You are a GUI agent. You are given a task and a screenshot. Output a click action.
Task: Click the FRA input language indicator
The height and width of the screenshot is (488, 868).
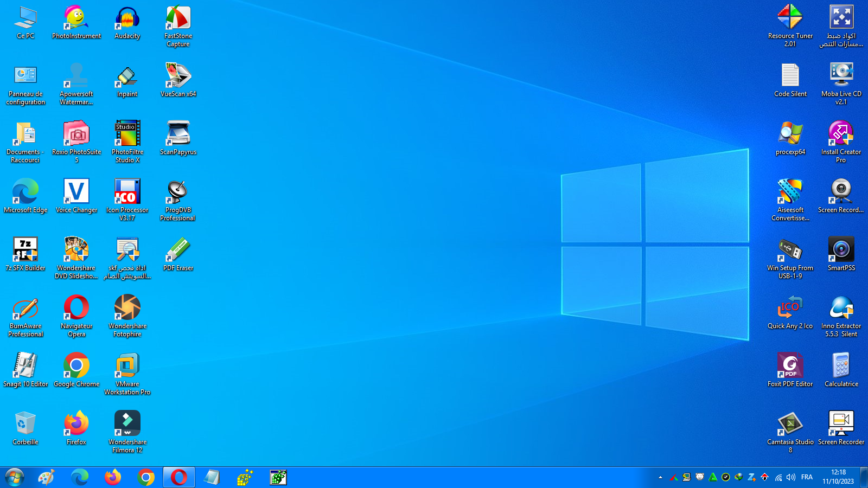tap(807, 478)
